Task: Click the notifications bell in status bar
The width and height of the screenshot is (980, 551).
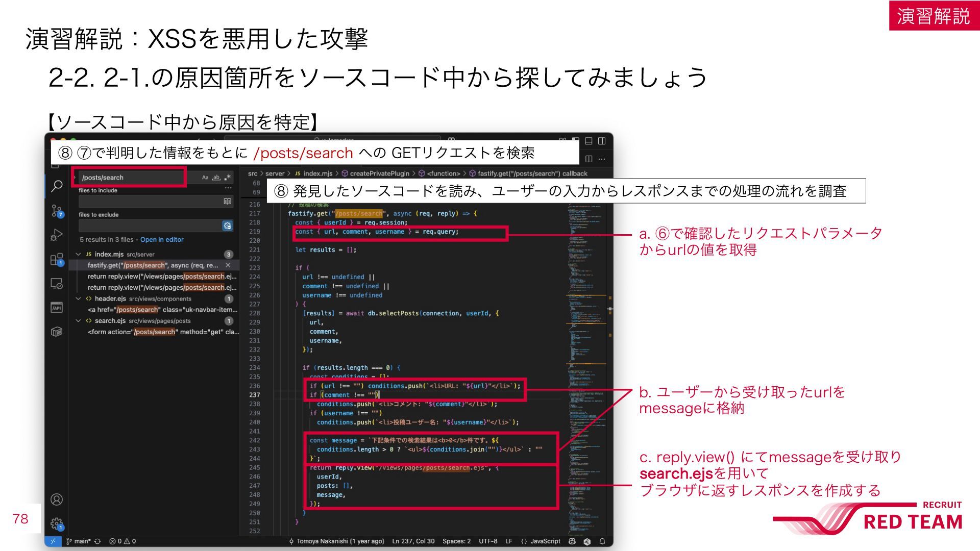Action: pyautogui.click(x=602, y=541)
